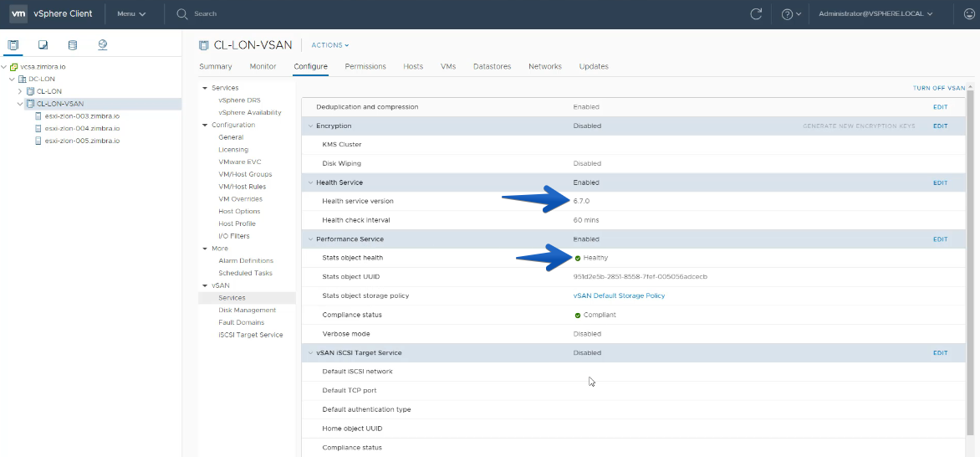Click the green Compliant status icon

pyautogui.click(x=578, y=315)
